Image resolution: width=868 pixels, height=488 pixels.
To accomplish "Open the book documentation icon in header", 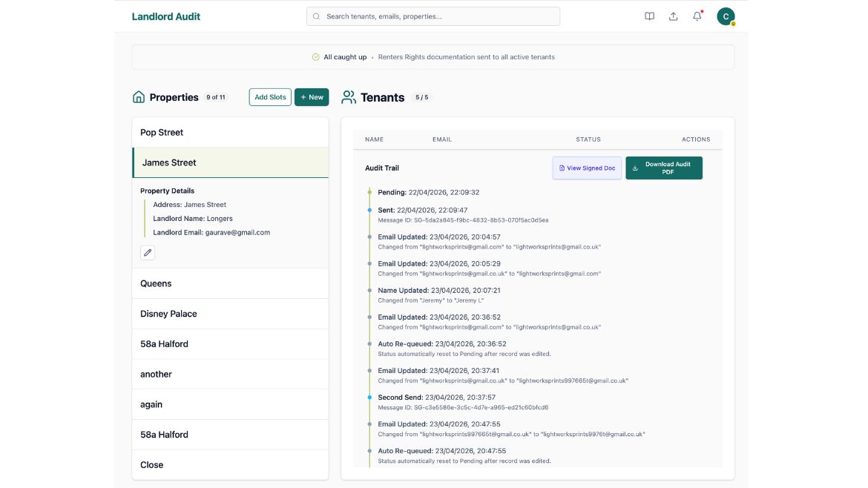I will pos(649,16).
